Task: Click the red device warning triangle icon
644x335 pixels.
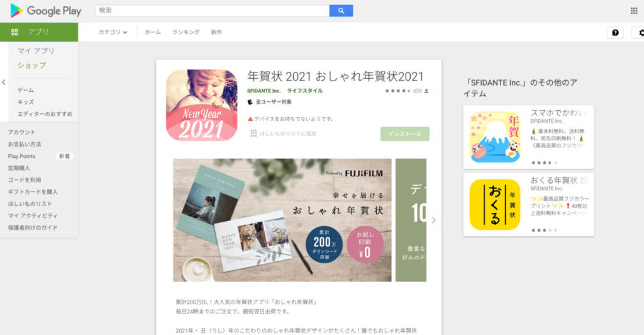Action: tap(250, 119)
